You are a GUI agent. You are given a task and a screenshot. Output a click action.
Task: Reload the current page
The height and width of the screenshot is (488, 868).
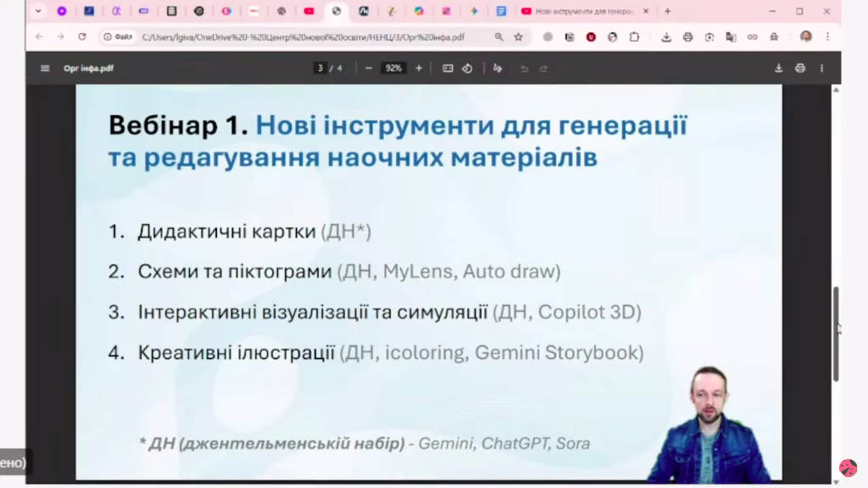click(82, 37)
